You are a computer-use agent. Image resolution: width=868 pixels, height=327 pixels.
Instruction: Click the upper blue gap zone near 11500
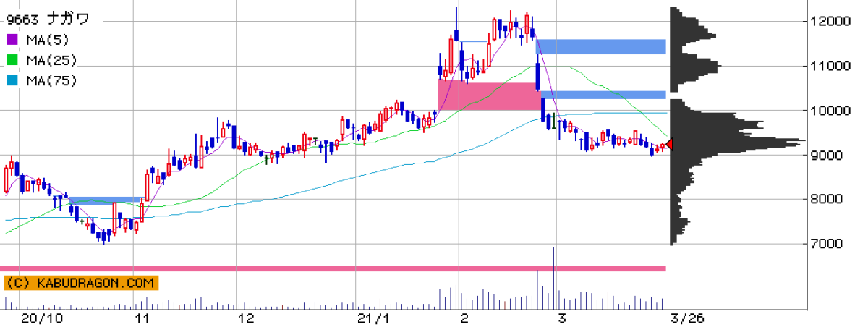[x=600, y=46]
